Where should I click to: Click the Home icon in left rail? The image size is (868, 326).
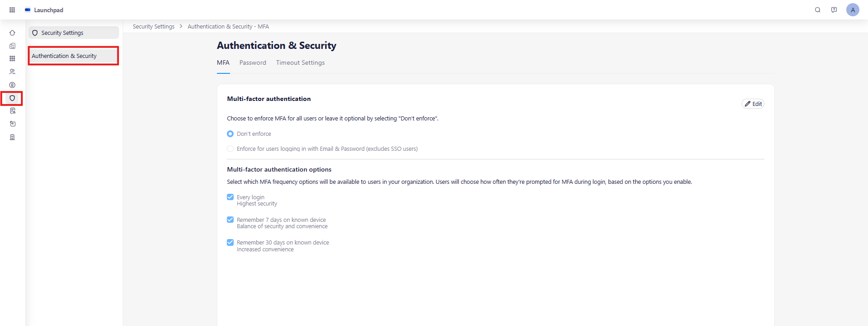pyautogui.click(x=12, y=33)
